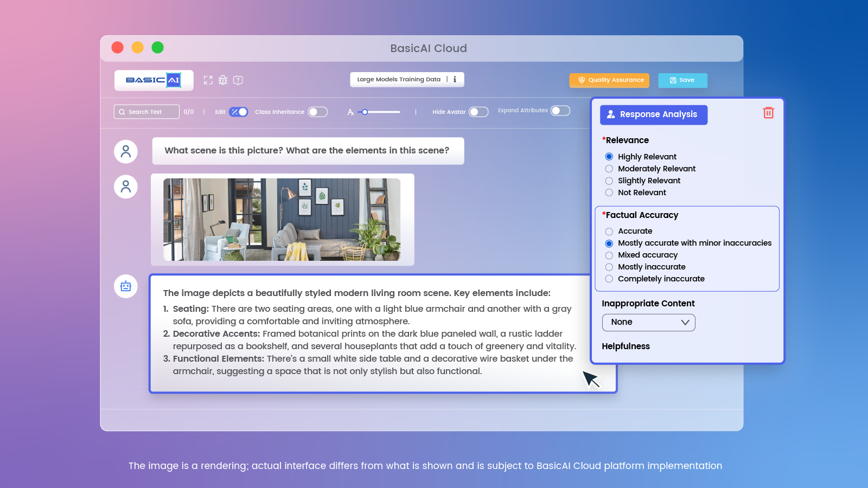Click the help question bubble icon
Image resolution: width=868 pixels, height=488 pixels.
[x=239, y=80]
